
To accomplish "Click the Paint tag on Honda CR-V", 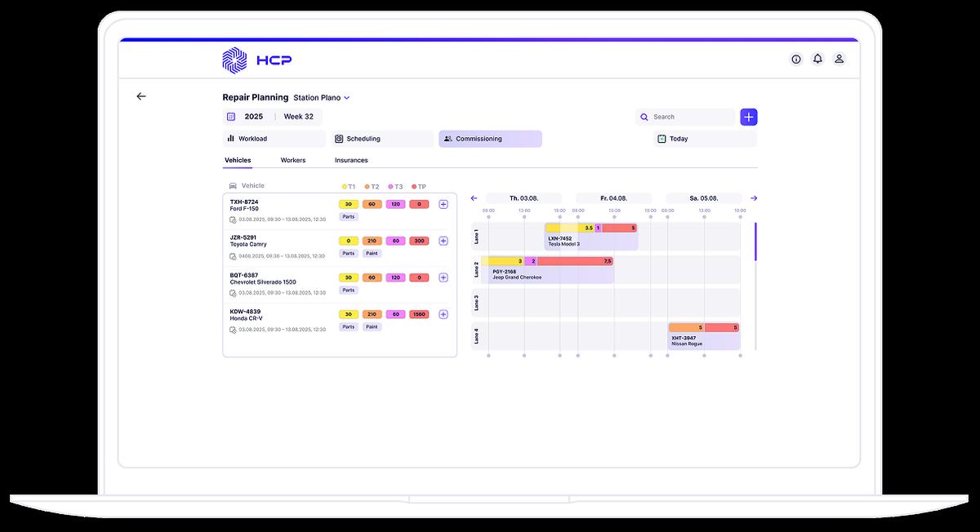I will pyautogui.click(x=372, y=327).
